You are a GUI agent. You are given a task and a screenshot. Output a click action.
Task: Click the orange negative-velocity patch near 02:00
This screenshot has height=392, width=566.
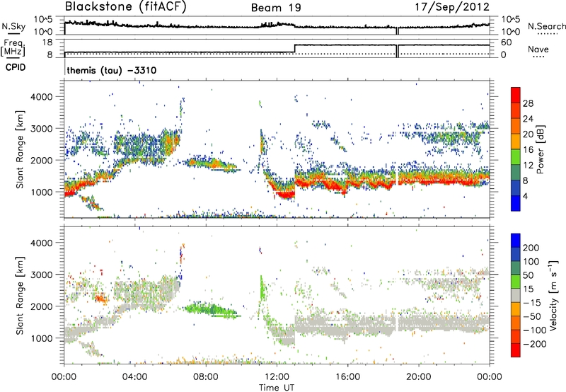[x=101, y=299]
